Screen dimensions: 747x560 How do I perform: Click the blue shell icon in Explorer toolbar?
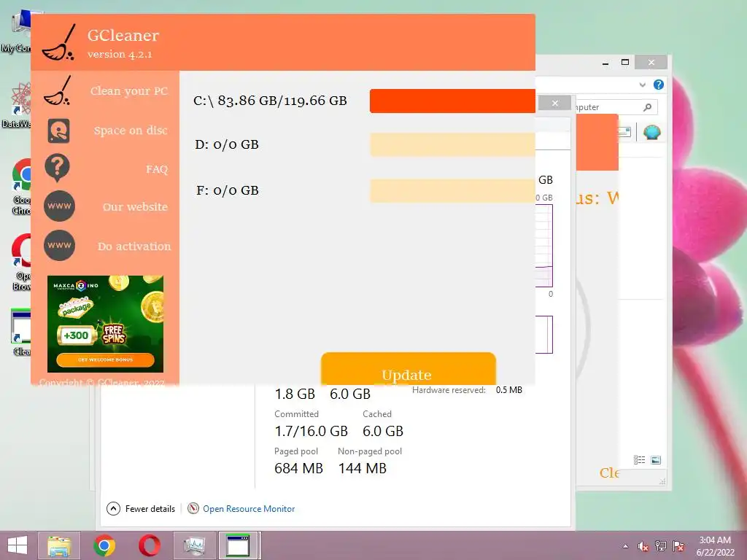[x=651, y=132]
